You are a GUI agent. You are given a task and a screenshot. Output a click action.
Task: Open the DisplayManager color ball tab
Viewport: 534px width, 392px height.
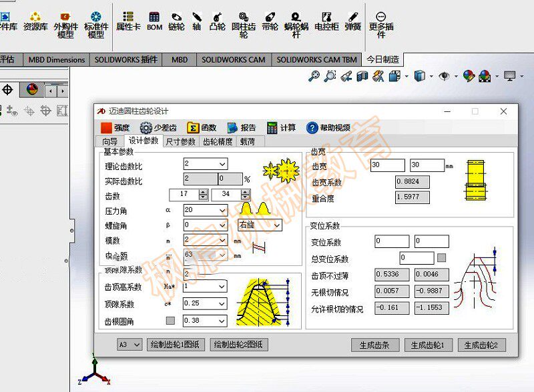pyautogui.click(x=32, y=90)
